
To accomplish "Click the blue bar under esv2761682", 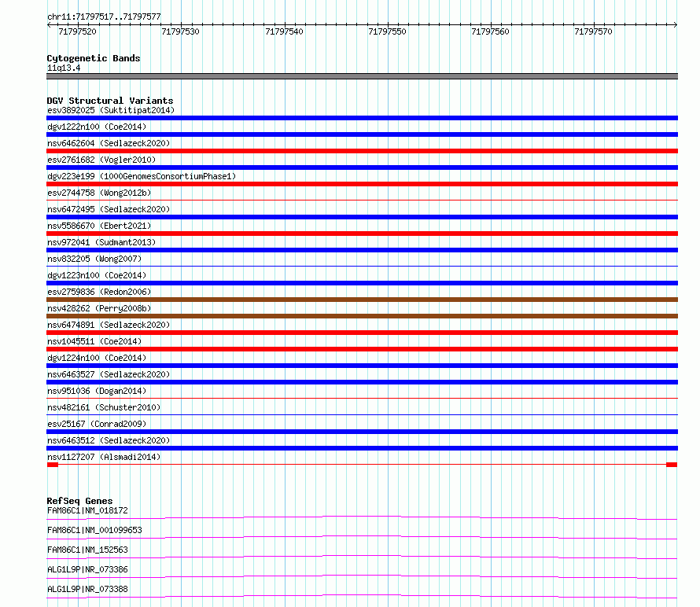I will (362, 167).
